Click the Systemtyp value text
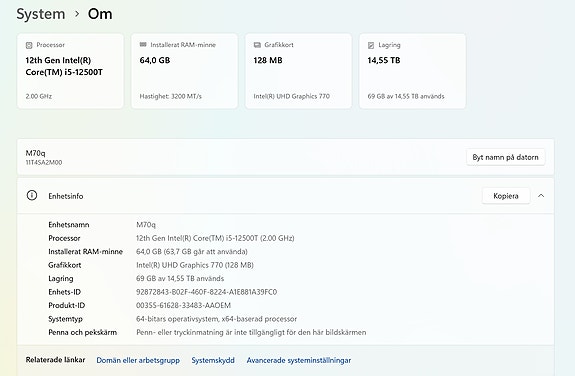 [216, 319]
